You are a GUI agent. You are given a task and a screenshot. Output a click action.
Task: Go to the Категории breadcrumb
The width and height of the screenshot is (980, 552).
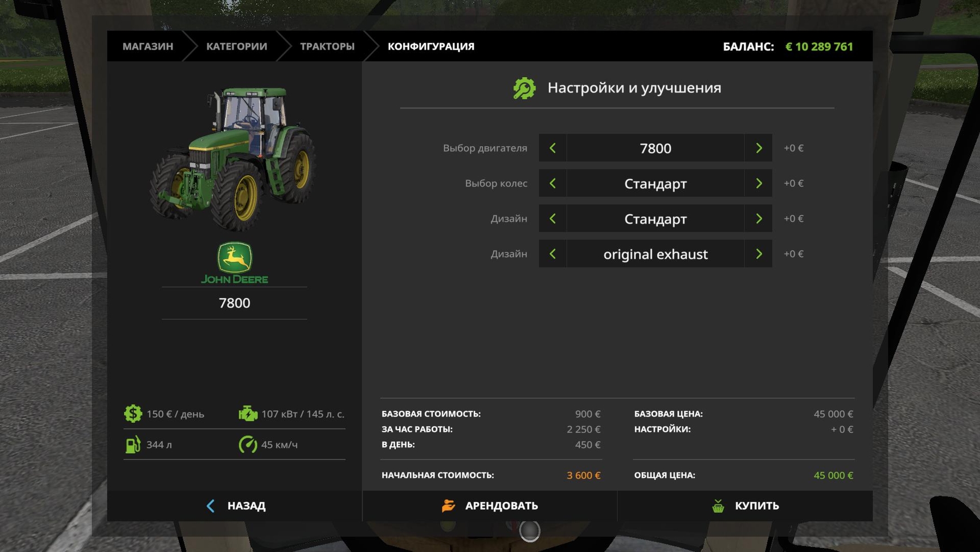pos(236,46)
